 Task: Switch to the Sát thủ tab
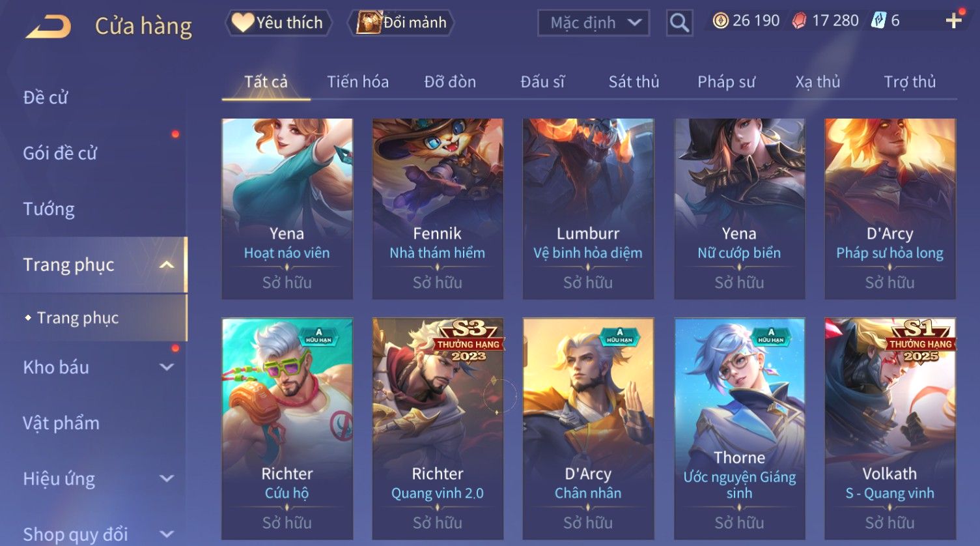tap(634, 81)
